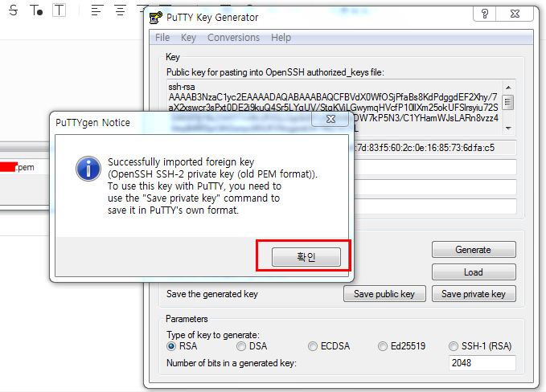The image size is (546, 392).
Task: Open the Help menu
Action: coord(281,37)
